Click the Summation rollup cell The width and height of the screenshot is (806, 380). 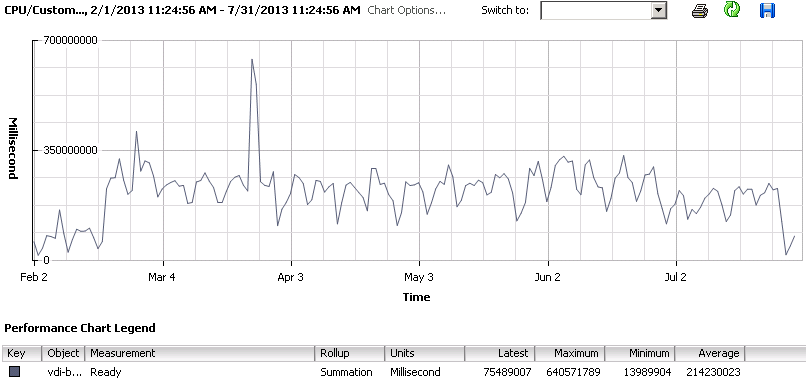tap(346, 372)
